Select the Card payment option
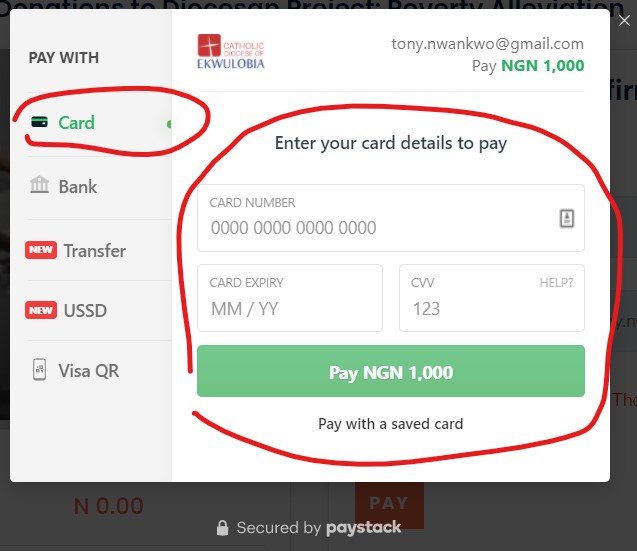Screen dimensions: 637x551 76,123
